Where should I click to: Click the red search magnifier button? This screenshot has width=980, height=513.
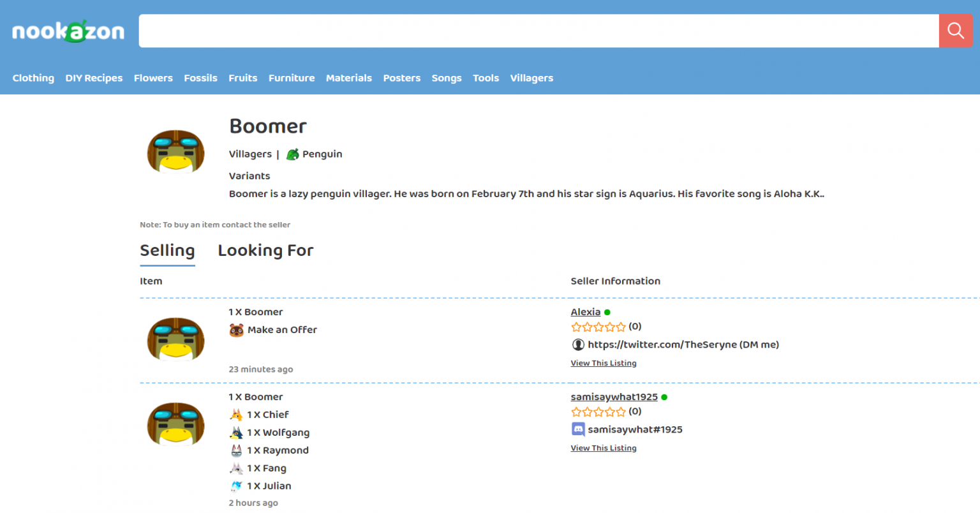[x=955, y=31]
